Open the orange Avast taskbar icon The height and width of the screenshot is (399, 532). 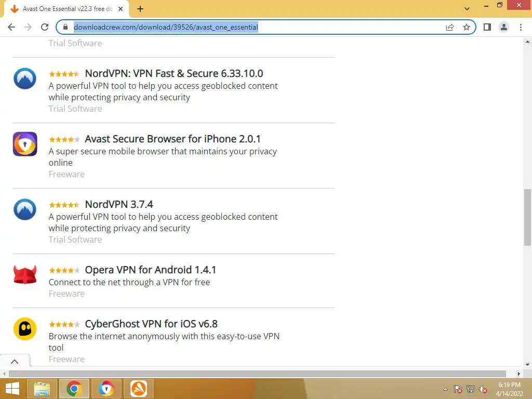click(139, 389)
